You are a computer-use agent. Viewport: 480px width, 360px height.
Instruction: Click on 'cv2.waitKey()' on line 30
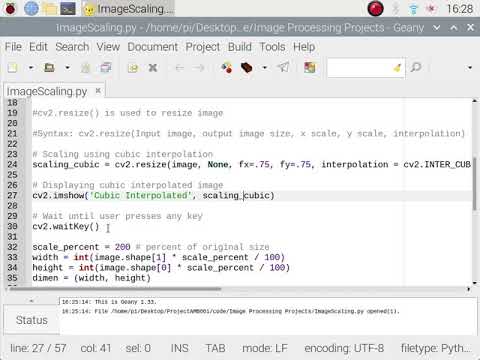click(x=66, y=226)
